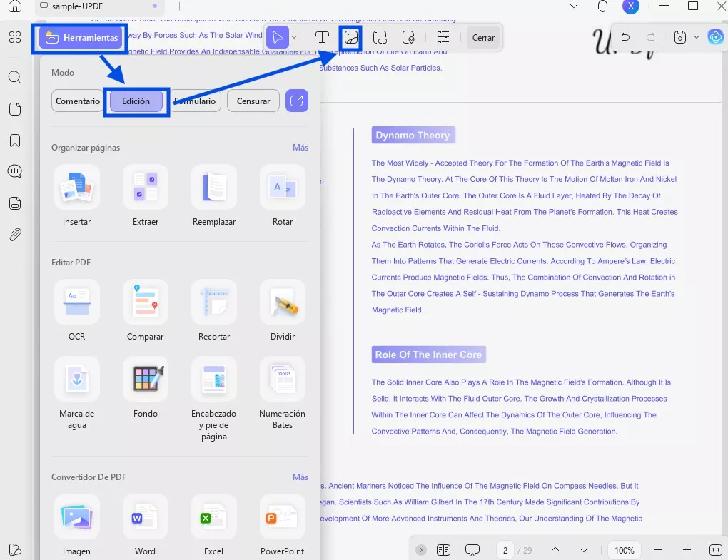
Task: Select the text edit T tool
Action: click(322, 38)
